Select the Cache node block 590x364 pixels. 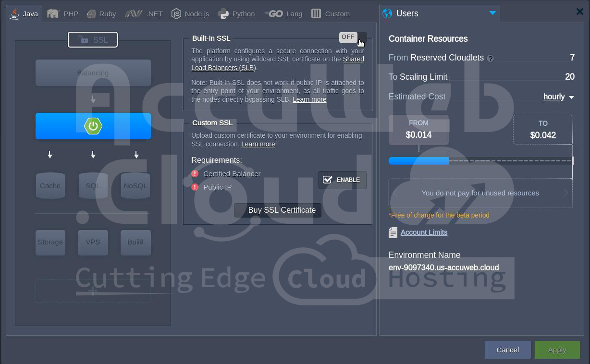pyautogui.click(x=50, y=186)
